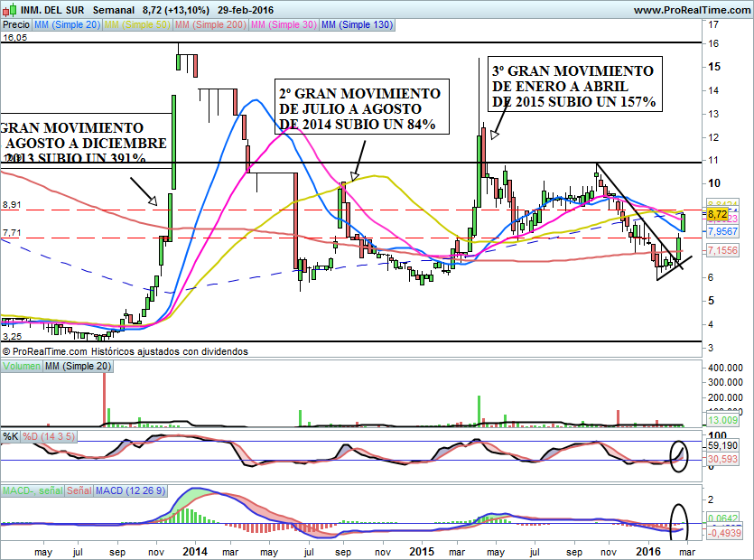Click the MACD-señal histogram label
The height and width of the screenshot is (560, 754).
pos(33,490)
